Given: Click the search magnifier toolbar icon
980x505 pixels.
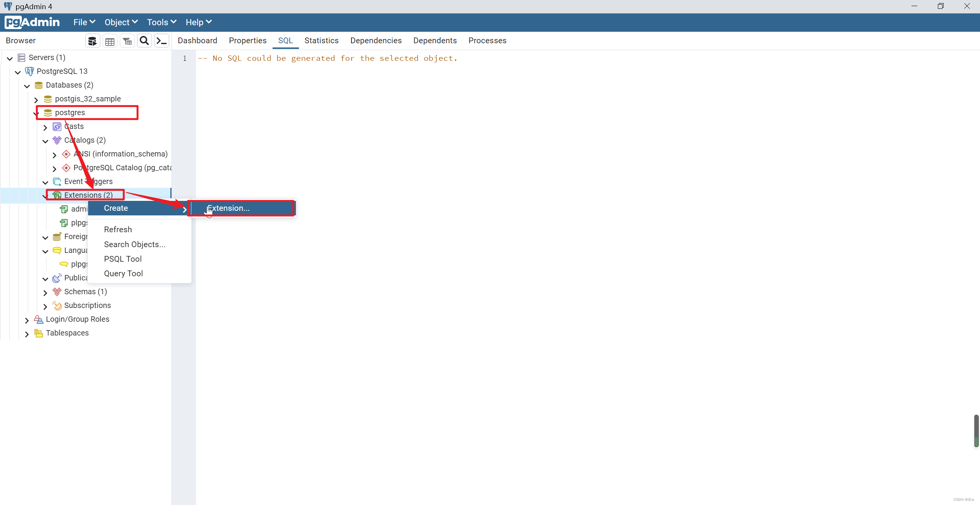Looking at the screenshot, I should coord(144,41).
